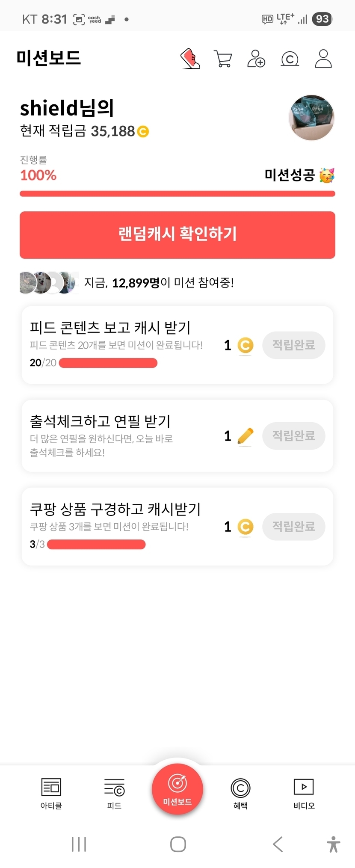Tap 적립완료 button for Coupang product mission
The image size is (355, 868).
(293, 526)
